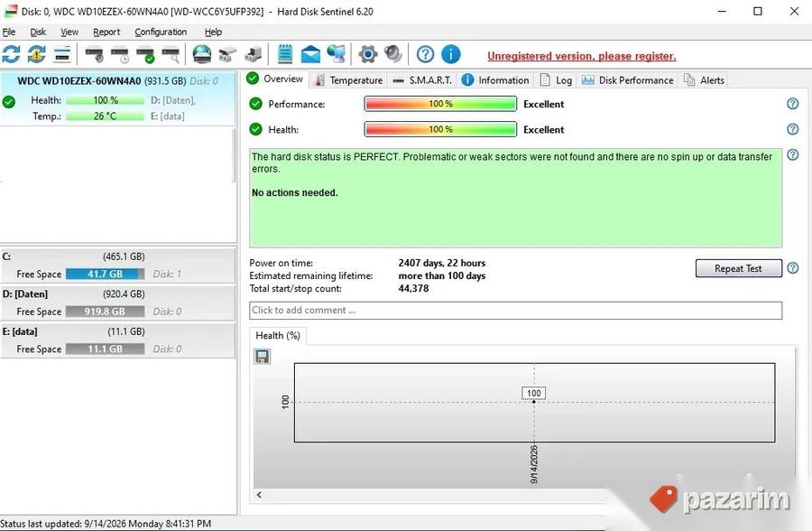The width and height of the screenshot is (812, 531).
Task: Click the speaker sound toolbar icon
Action: tap(393, 54)
